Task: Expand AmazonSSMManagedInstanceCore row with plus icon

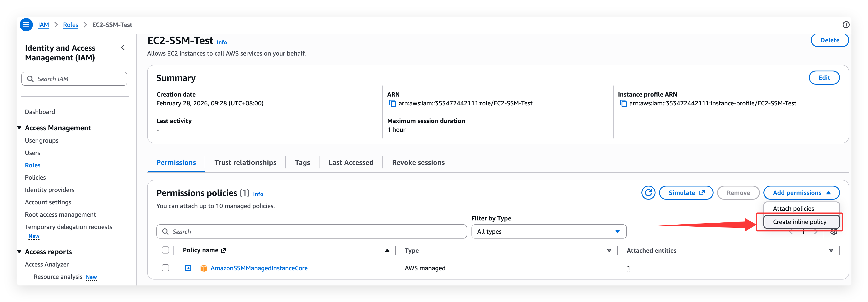Action: tap(188, 268)
